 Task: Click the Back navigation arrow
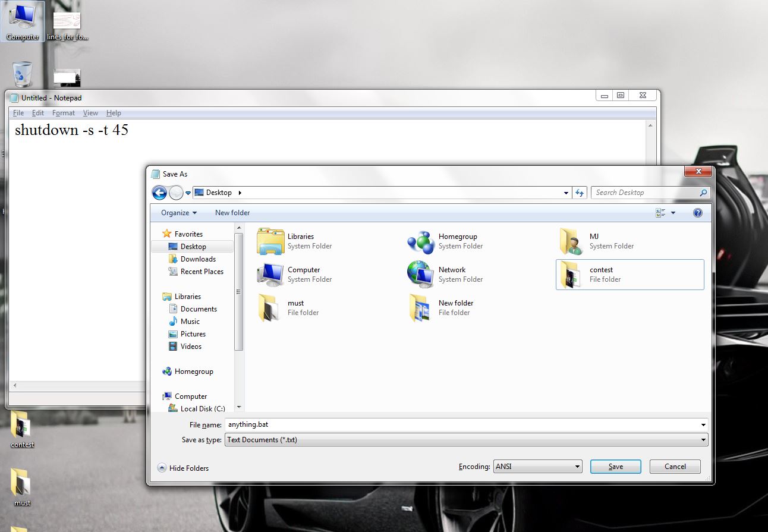point(160,192)
